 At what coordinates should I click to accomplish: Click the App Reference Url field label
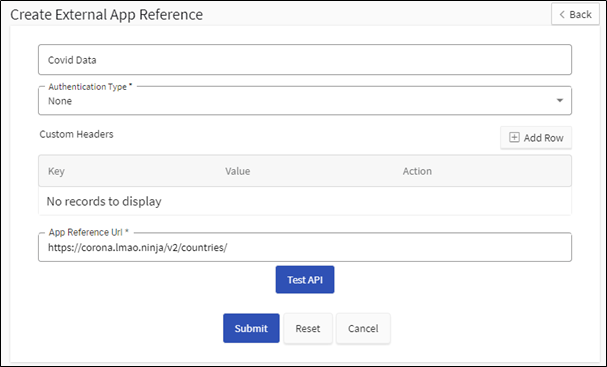(x=88, y=232)
